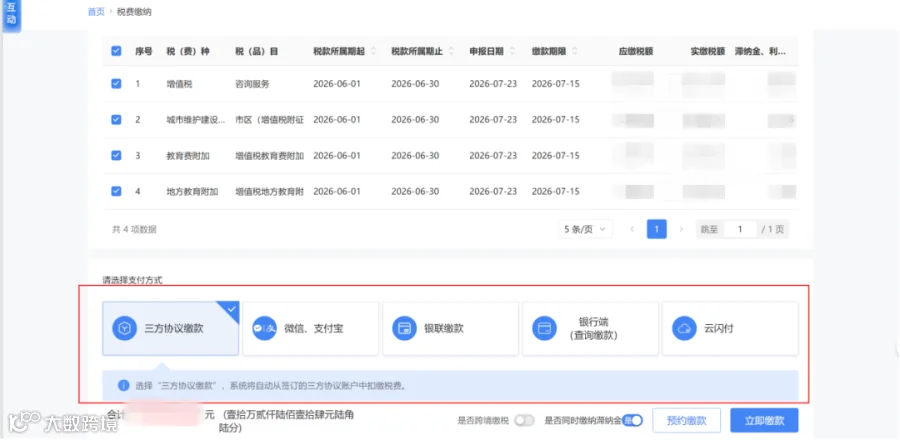This screenshot has width=900, height=440.
Task: Open the 5 条/页 page size dropdown
Action: pyautogui.click(x=585, y=229)
